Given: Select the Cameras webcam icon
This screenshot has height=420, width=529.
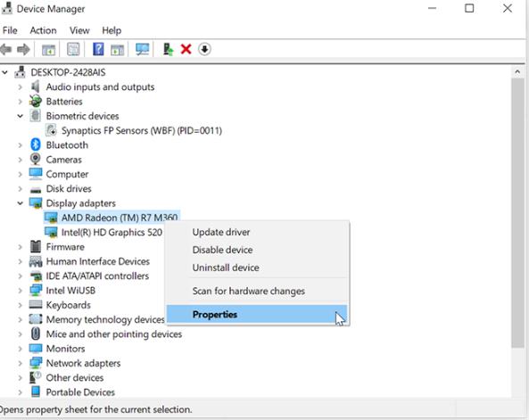Looking at the screenshot, I should [x=36, y=160].
